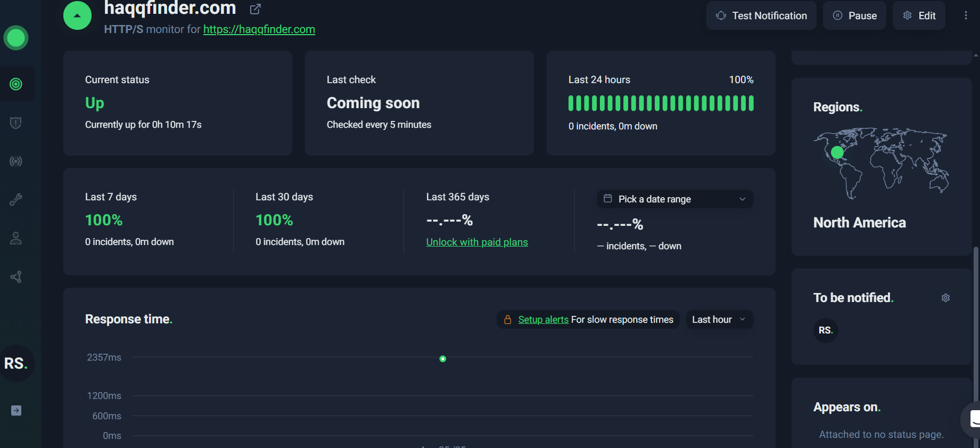Click the world map in Regions card

tap(882, 163)
